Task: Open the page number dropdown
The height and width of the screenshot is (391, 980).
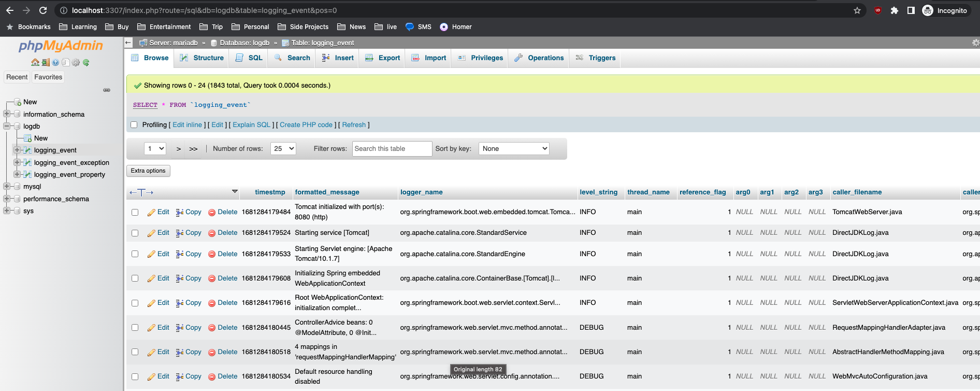Action: 155,149
